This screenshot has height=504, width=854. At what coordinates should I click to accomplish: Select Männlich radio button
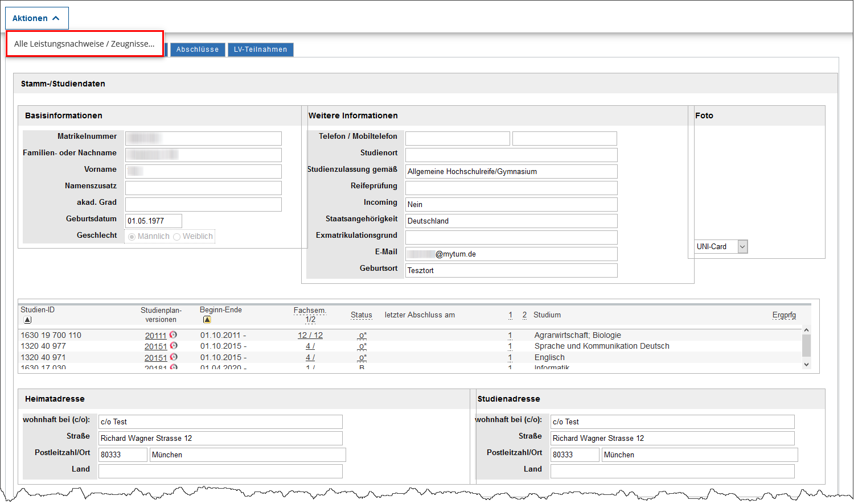coord(132,237)
